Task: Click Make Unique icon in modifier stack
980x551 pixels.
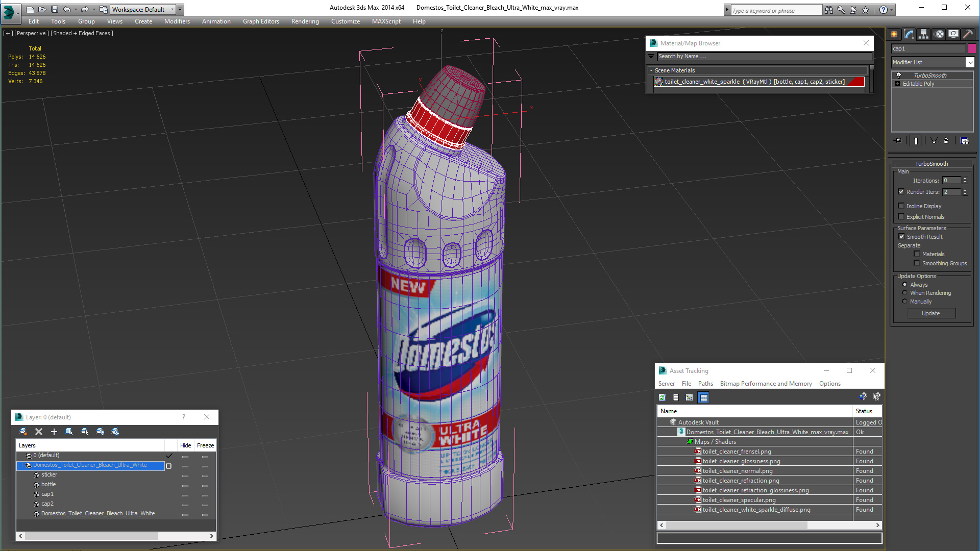Action: click(x=934, y=141)
